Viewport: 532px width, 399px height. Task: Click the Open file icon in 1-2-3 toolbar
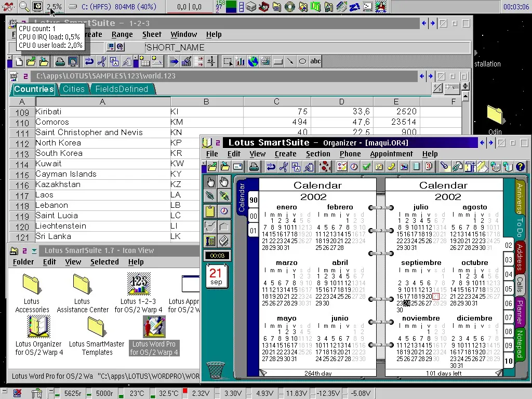click(31, 61)
